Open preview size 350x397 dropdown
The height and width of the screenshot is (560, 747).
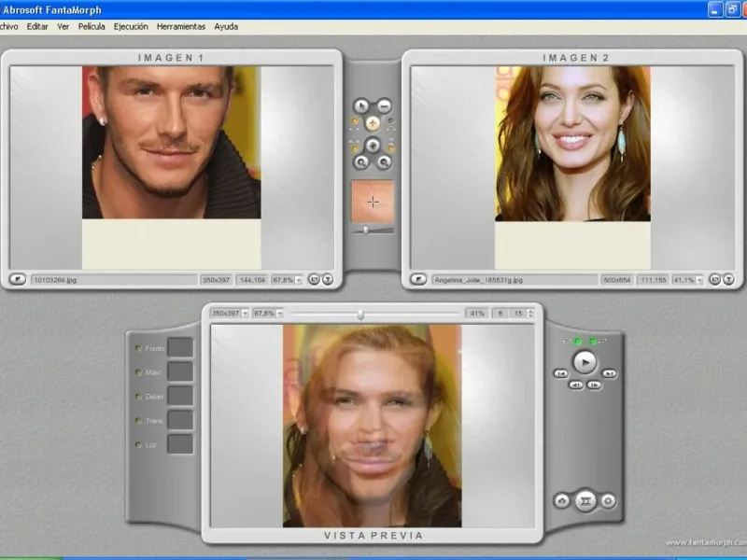(x=245, y=314)
